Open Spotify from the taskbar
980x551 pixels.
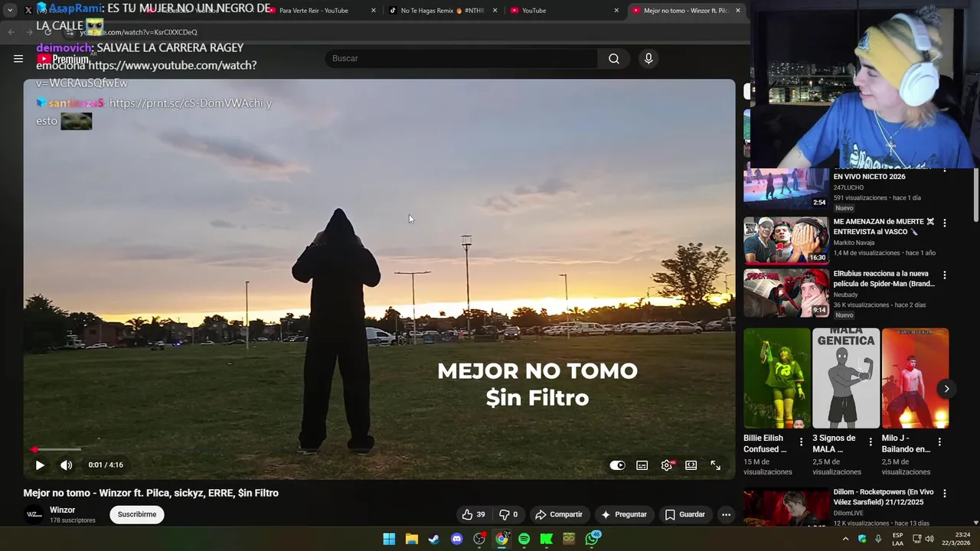point(524,539)
